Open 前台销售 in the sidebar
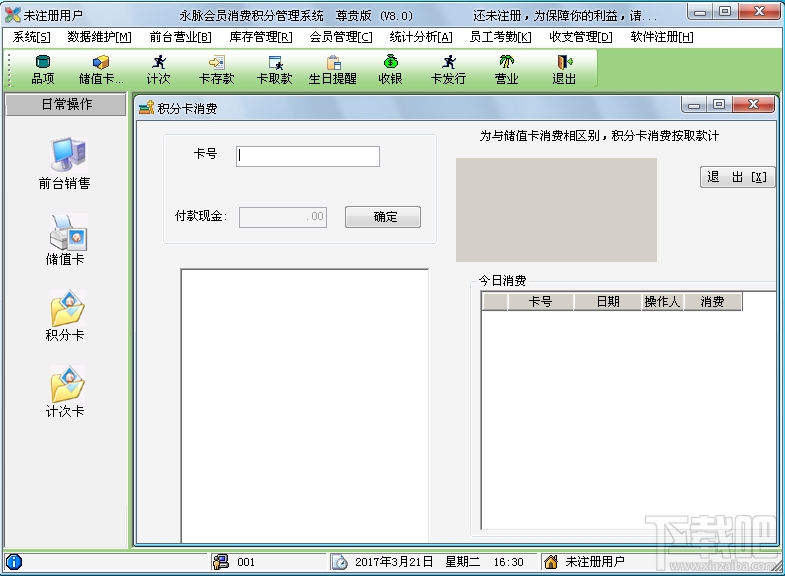The height and width of the screenshot is (576, 785). [x=65, y=164]
